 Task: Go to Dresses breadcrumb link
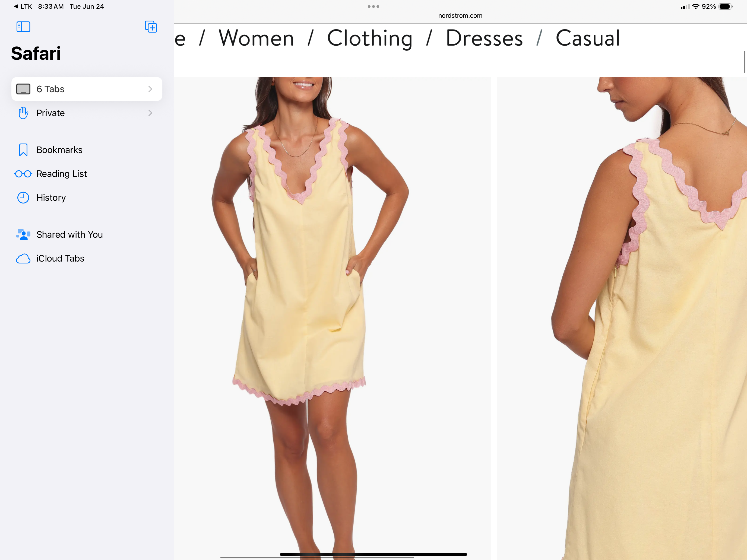(x=484, y=38)
